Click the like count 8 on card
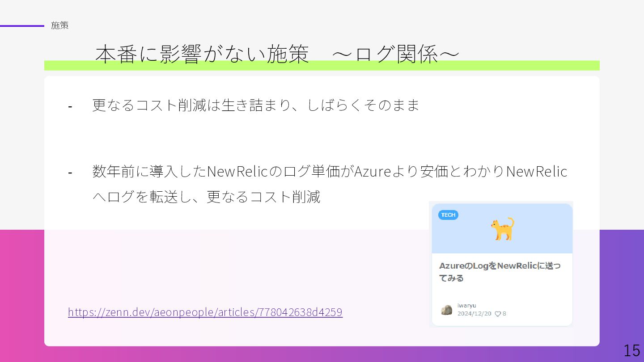The width and height of the screenshot is (644, 362). pyautogui.click(x=504, y=314)
